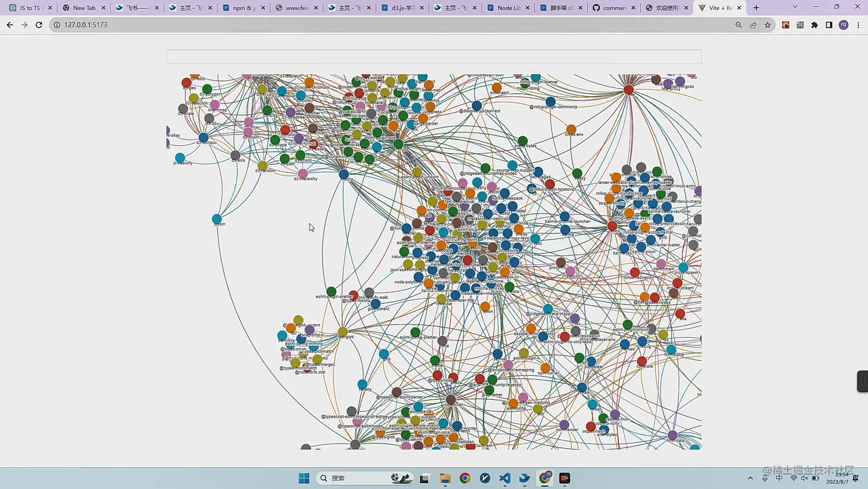Open File Explorer from the taskbar
Viewport: 868px width, 489px height.
[x=445, y=478]
